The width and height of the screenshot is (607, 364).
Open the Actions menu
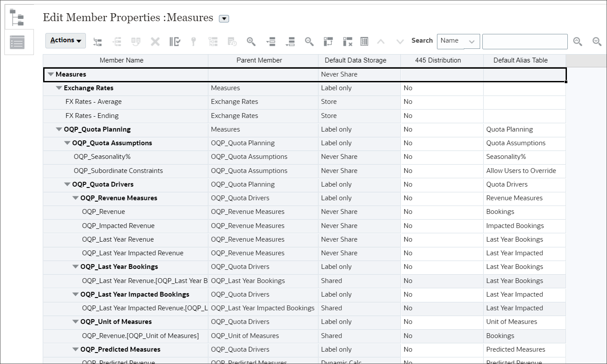[x=65, y=40]
